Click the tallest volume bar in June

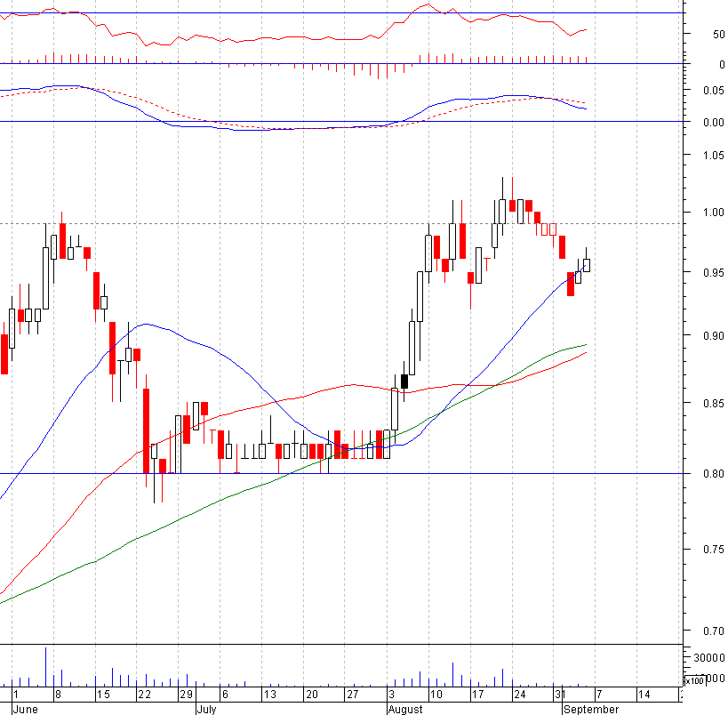tap(45, 667)
